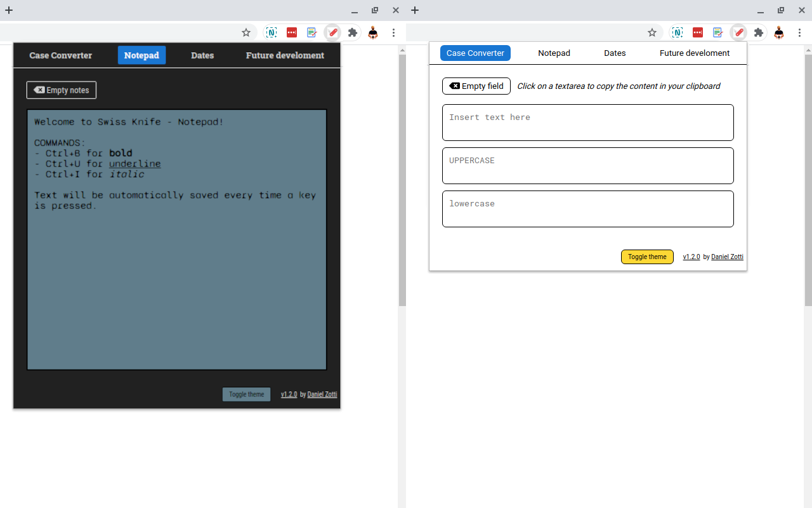Open the Chrome three-dot menu in the left browser window
Image resolution: width=812 pixels, height=508 pixels.
[393, 32]
